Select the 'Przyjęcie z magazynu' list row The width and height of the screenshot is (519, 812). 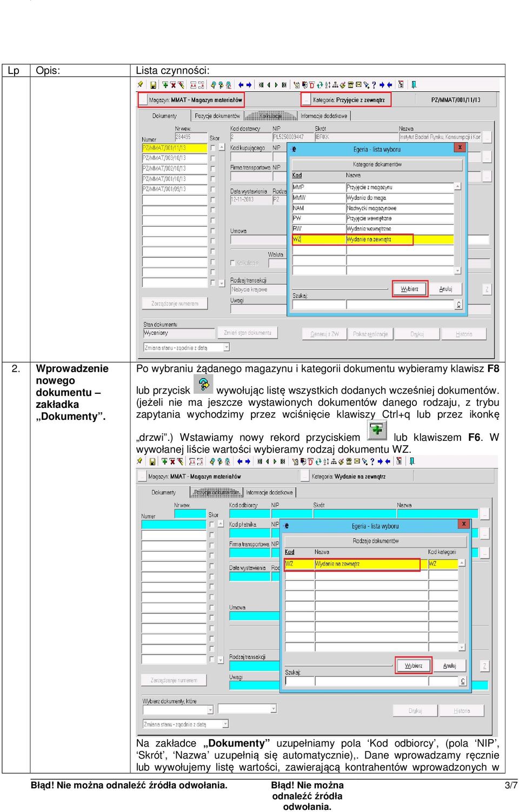[x=373, y=187]
